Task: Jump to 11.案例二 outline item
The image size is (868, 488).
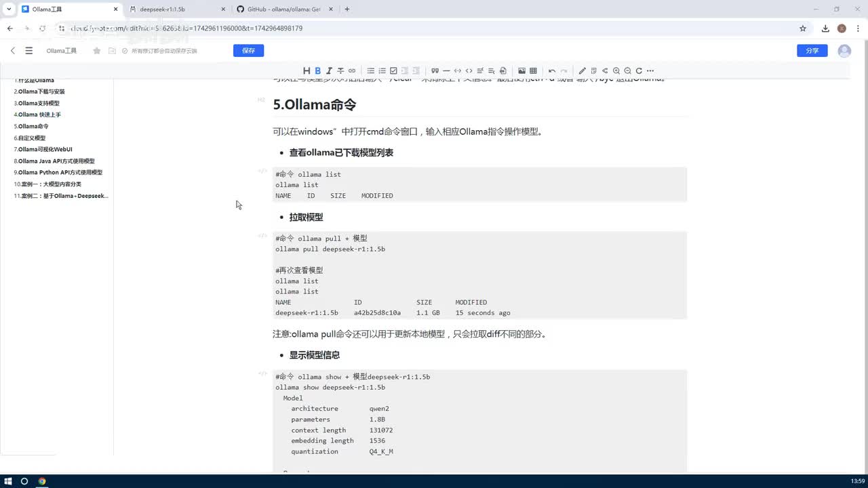Action: tap(61, 195)
